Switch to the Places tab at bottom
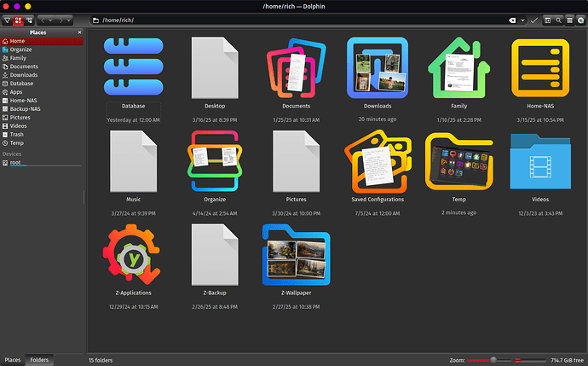This screenshot has width=588, height=366. pos(13,360)
